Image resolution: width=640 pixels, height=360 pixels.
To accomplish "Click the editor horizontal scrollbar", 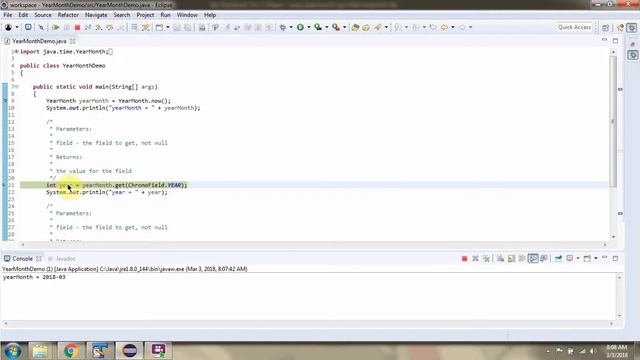I will (x=313, y=244).
